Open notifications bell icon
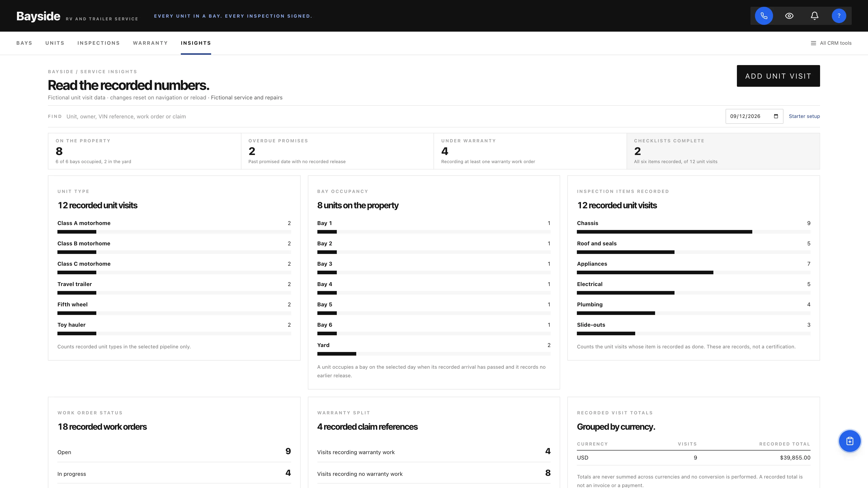The image size is (868, 488). (x=814, y=16)
